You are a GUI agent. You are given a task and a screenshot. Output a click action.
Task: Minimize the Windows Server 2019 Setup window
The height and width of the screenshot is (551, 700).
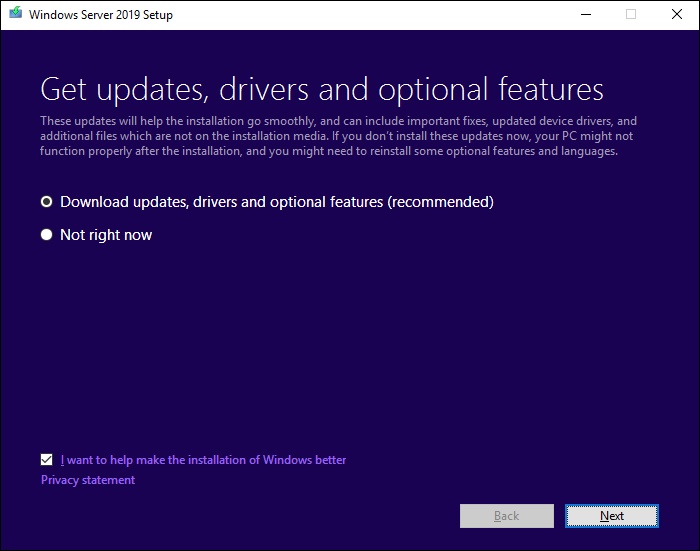click(x=584, y=15)
